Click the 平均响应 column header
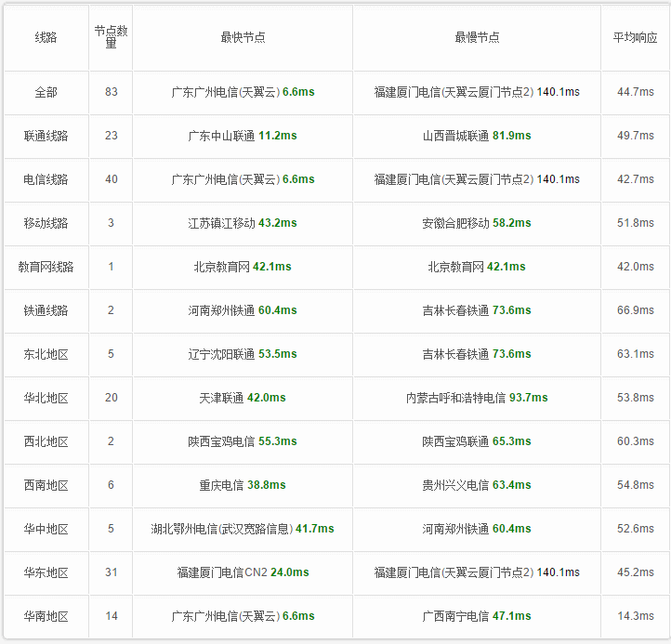Viewport: 671px width, 644px height. [x=635, y=38]
